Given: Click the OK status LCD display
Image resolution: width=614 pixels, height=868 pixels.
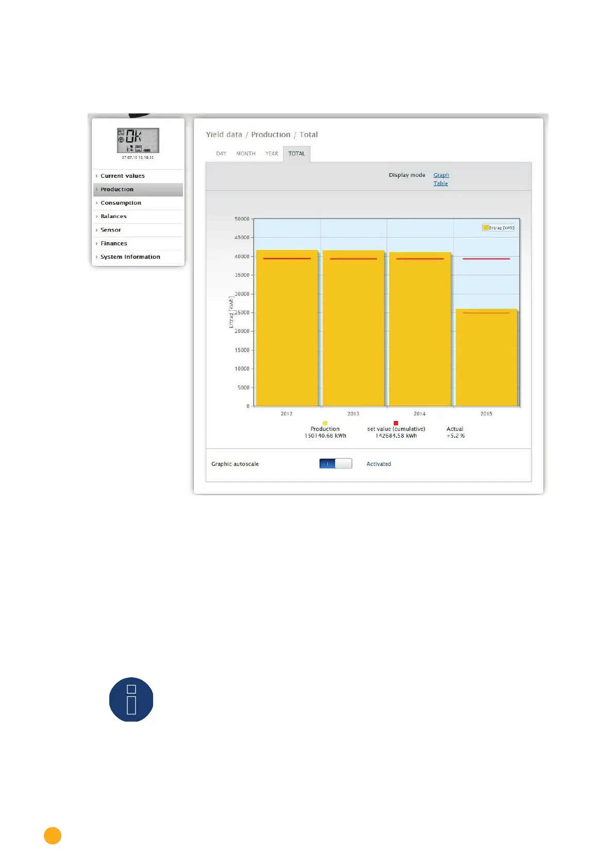Looking at the screenshot, I should point(138,140).
